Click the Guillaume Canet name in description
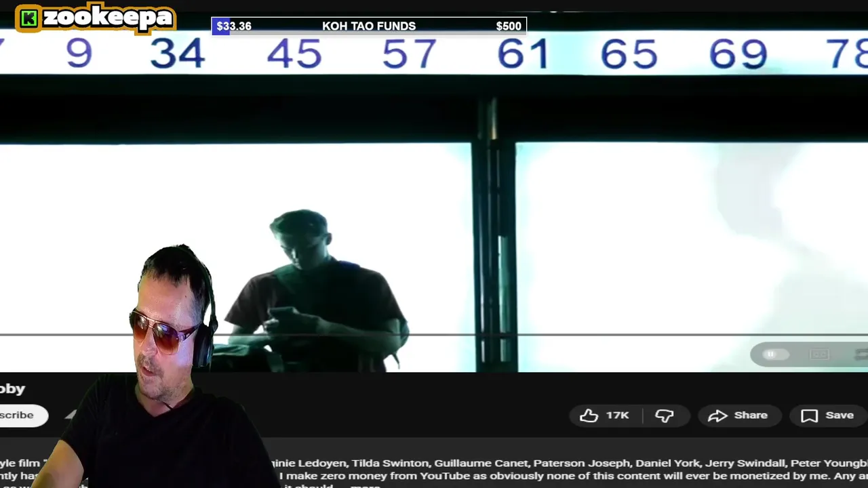The image size is (868, 488). (481, 464)
